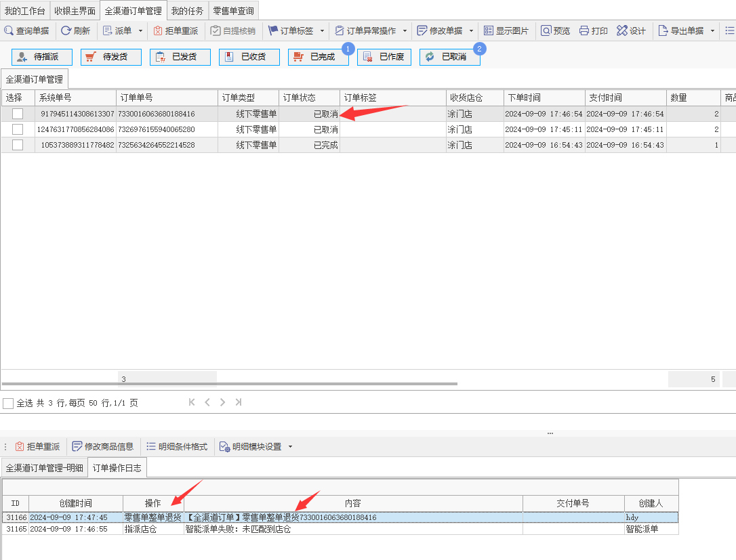Click the 刷新 refresh icon
Image resolution: width=736 pixels, height=560 pixels.
(x=66, y=30)
